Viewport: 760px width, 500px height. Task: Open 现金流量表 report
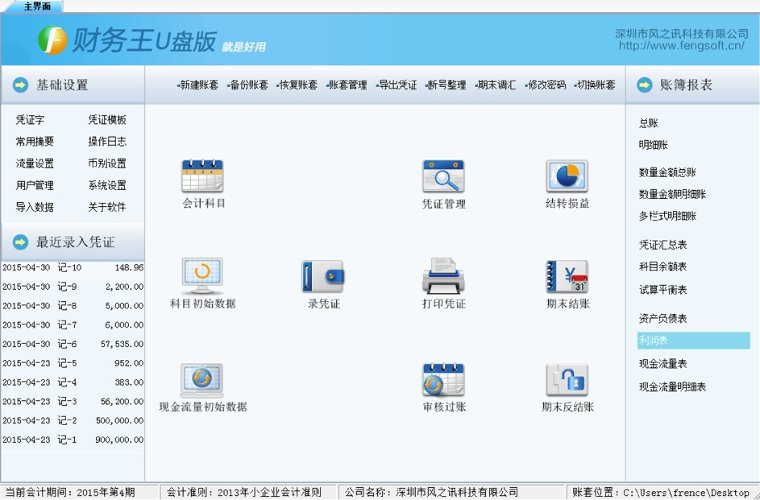[663, 363]
